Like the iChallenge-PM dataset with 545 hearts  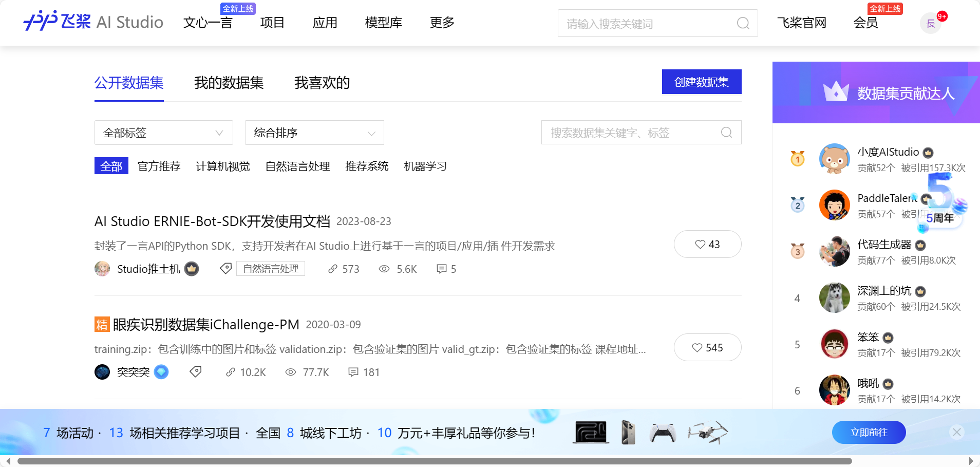pos(707,347)
